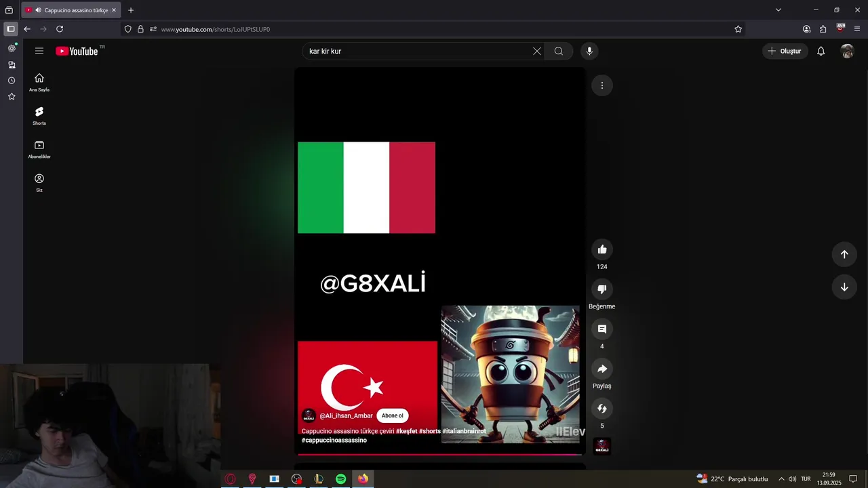Open the remix button showing 5
The image size is (868, 488).
point(601,409)
